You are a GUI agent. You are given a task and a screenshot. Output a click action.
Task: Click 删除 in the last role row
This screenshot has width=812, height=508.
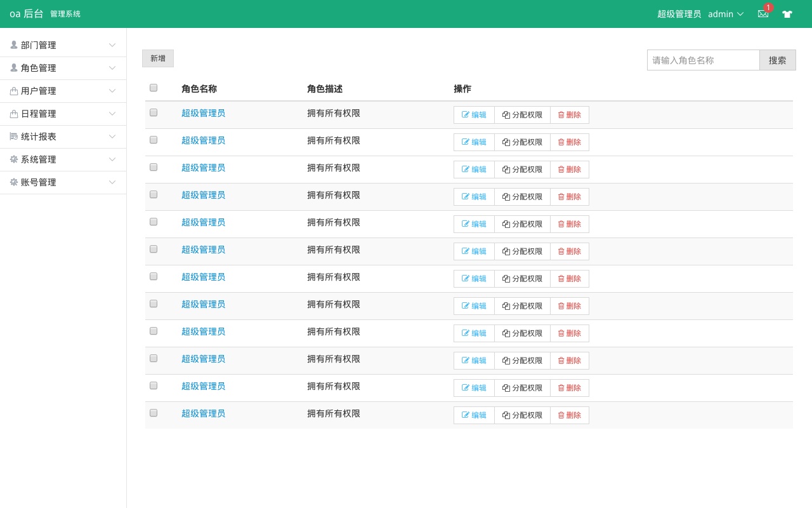point(569,415)
